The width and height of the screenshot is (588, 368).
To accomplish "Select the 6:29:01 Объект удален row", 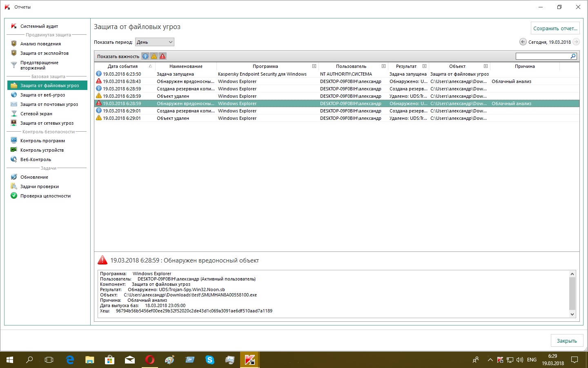I will point(337,118).
